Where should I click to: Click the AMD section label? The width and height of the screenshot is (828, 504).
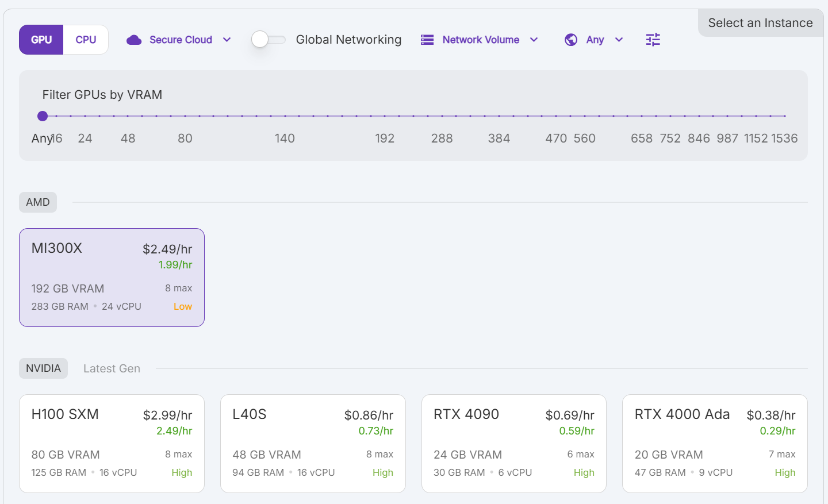point(38,202)
